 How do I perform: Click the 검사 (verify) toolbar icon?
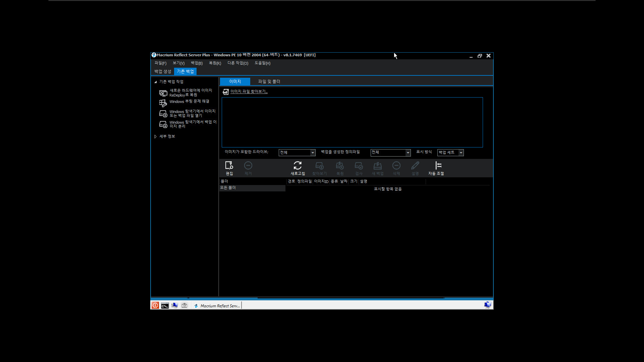(359, 166)
